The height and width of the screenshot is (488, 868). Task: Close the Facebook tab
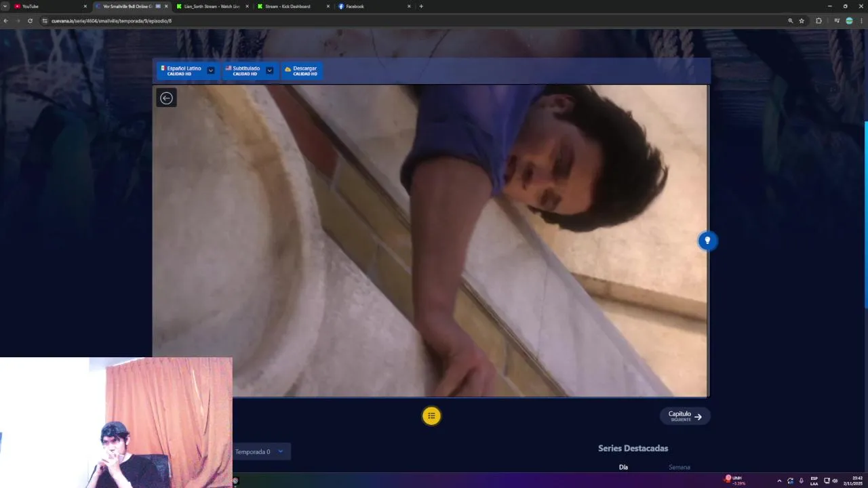coord(409,6)
